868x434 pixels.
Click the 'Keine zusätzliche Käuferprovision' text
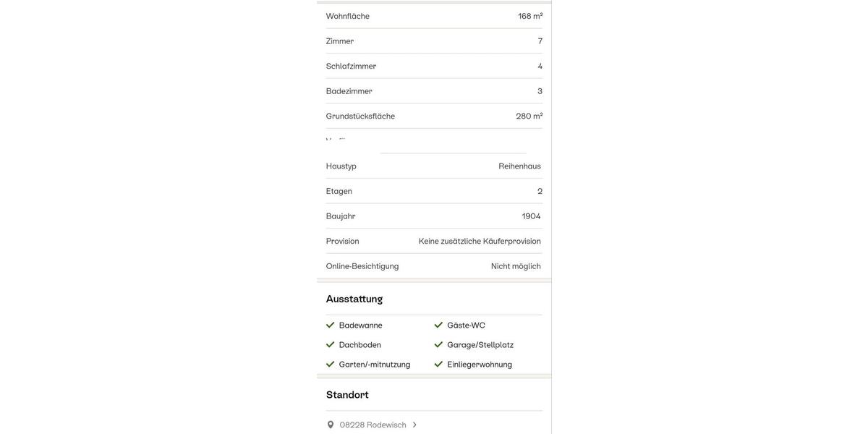point(480,242)
